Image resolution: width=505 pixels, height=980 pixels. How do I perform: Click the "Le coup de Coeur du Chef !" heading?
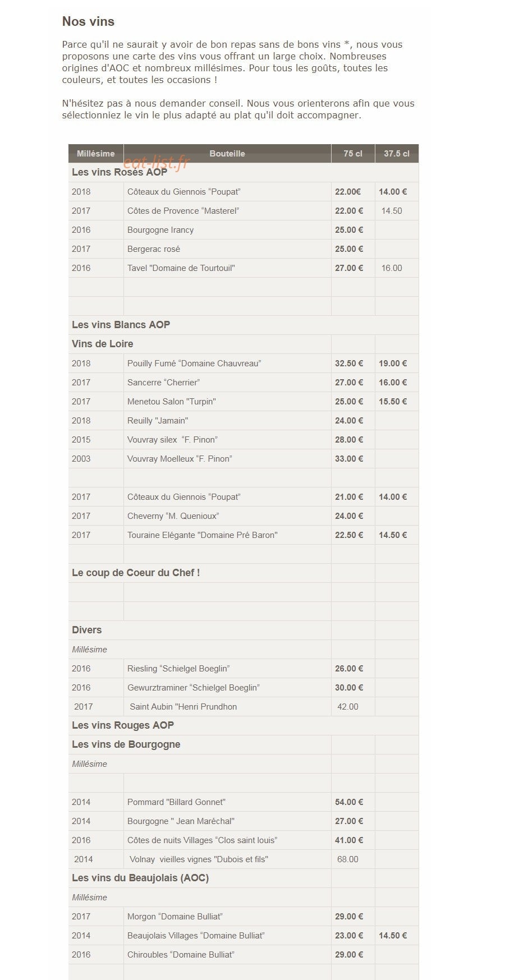click(136, 573)
